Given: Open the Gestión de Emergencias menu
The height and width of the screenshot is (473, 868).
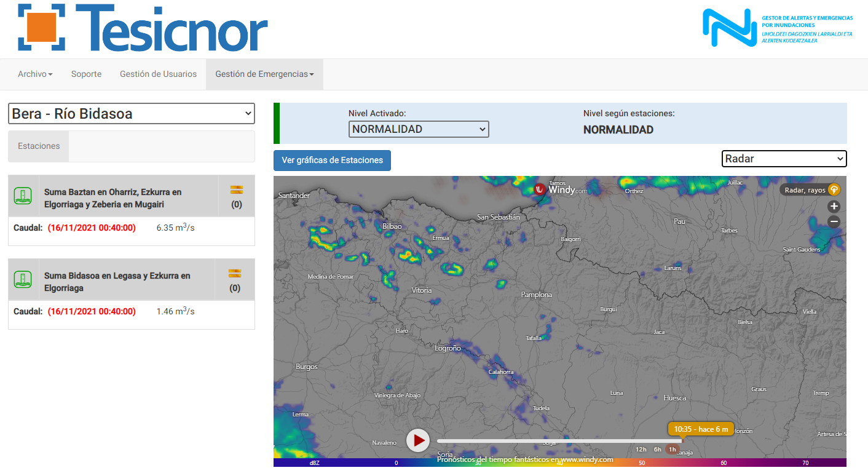Looking at the screenshot, I should pyautogui.click(x=264, y=74).
